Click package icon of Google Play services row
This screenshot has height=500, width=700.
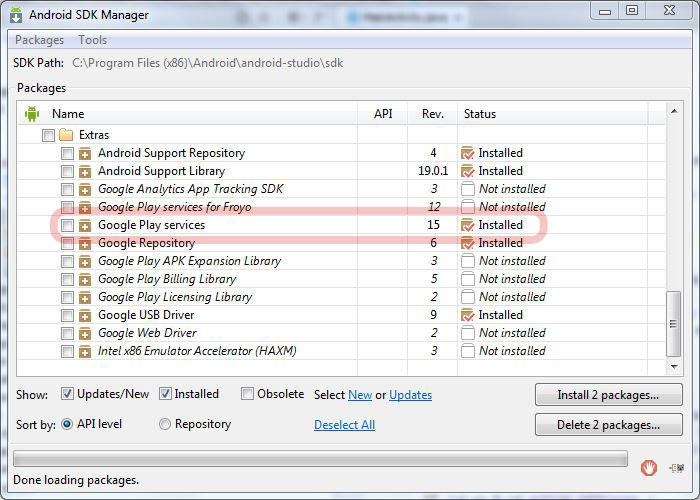point(85,225)
